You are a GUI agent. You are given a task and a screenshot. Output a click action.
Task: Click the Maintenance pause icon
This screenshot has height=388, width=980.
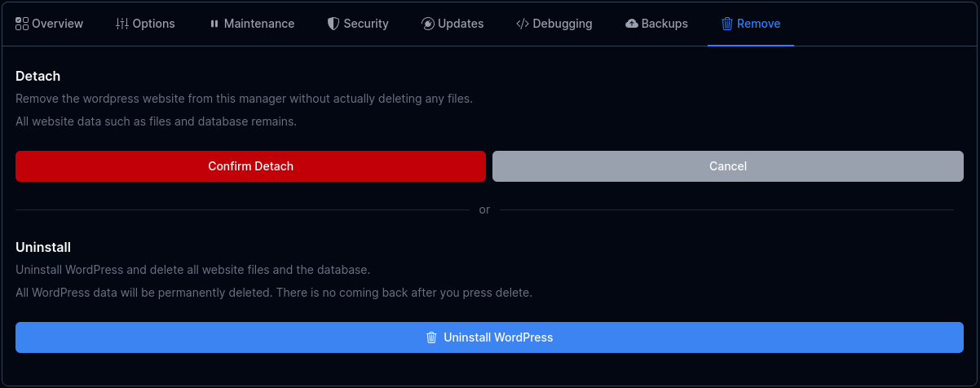pyautogui.click(x=214, y=24)
